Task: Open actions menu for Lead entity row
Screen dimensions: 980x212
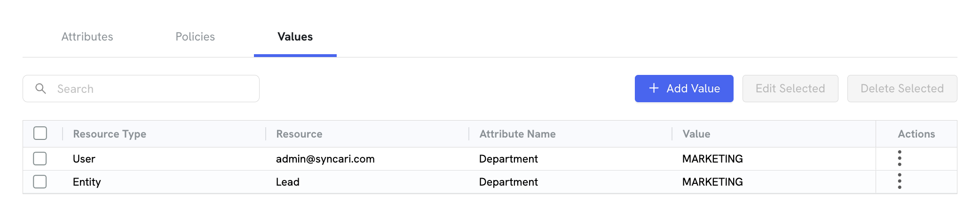Action: [x=899, y=181]
